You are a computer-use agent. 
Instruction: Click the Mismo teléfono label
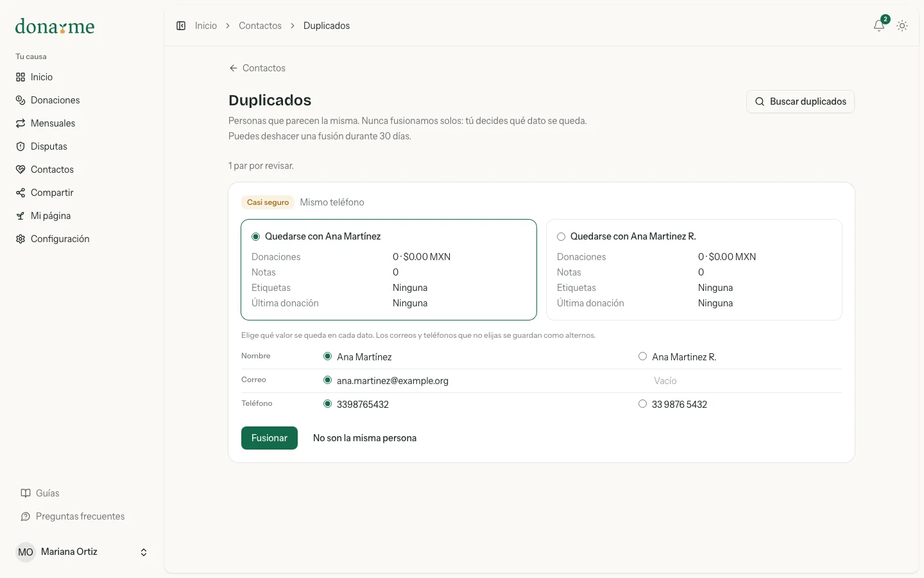tap(332, 202)
